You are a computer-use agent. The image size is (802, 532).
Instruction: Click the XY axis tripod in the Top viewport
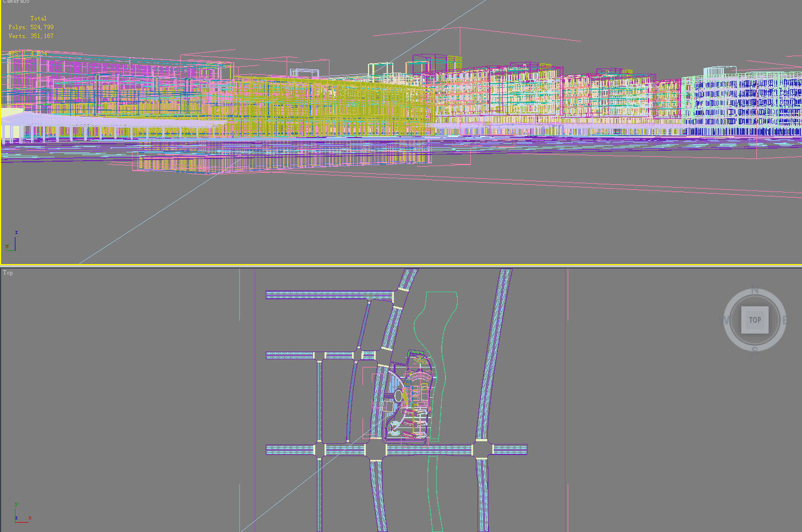[23, 512]
